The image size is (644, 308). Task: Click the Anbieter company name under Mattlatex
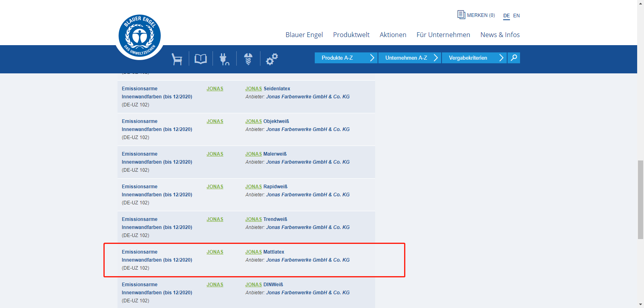point(308,260)
